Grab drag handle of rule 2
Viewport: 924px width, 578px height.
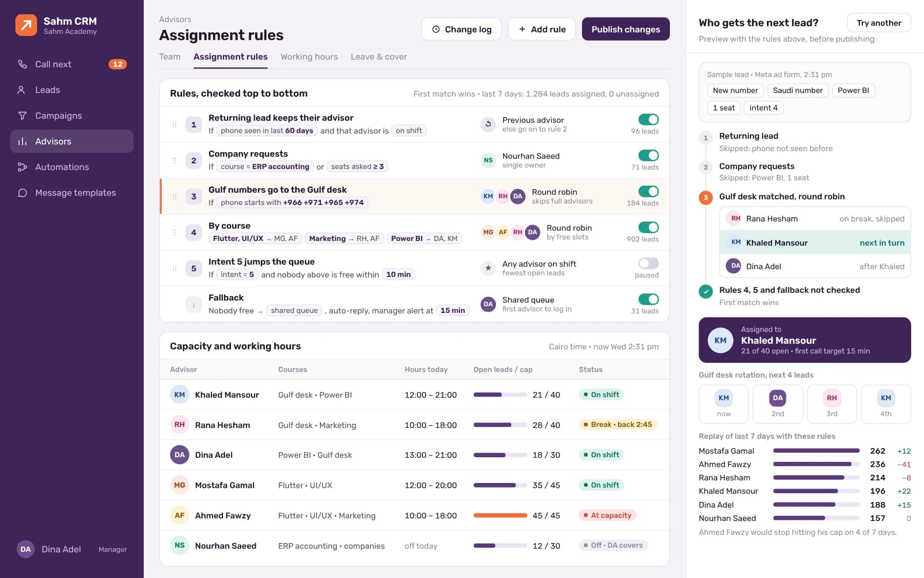[175, 160]
